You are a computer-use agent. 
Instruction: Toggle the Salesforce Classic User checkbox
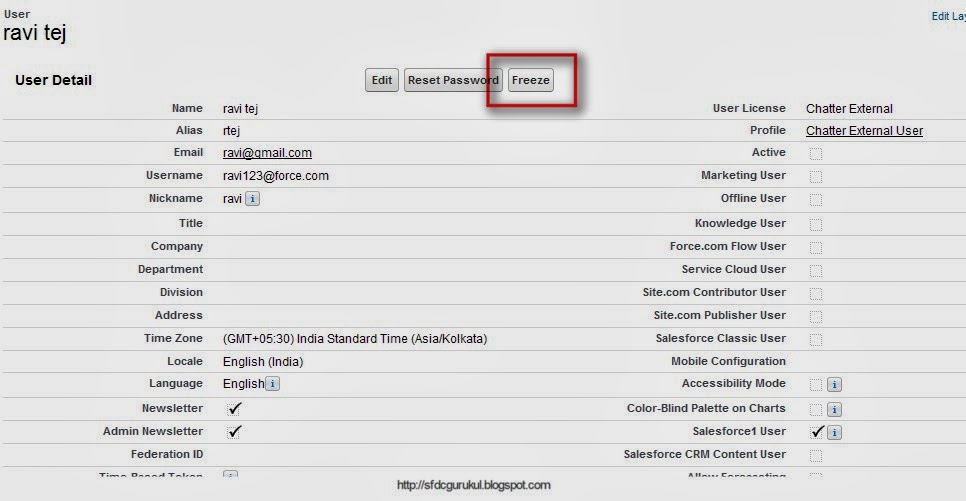(x=816, y=340)
